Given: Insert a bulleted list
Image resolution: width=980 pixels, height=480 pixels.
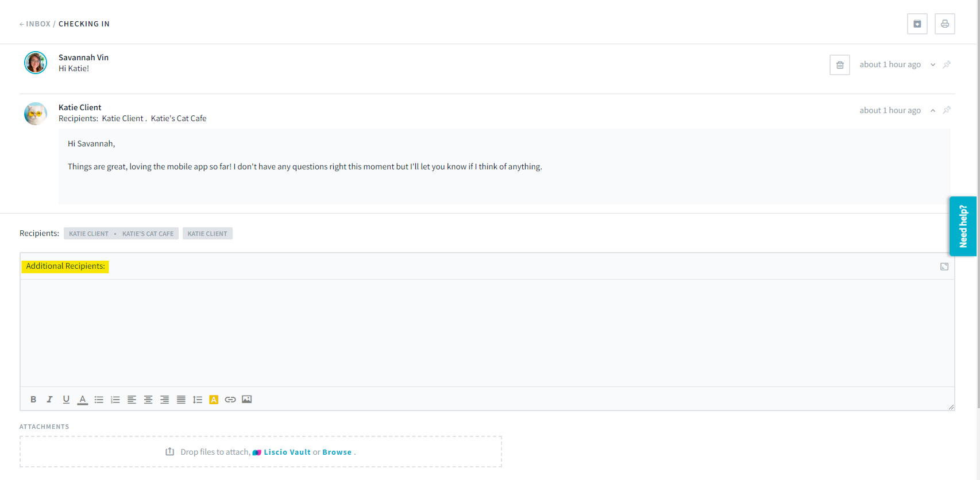Looking at the screenshot, I should coord(99,400).
